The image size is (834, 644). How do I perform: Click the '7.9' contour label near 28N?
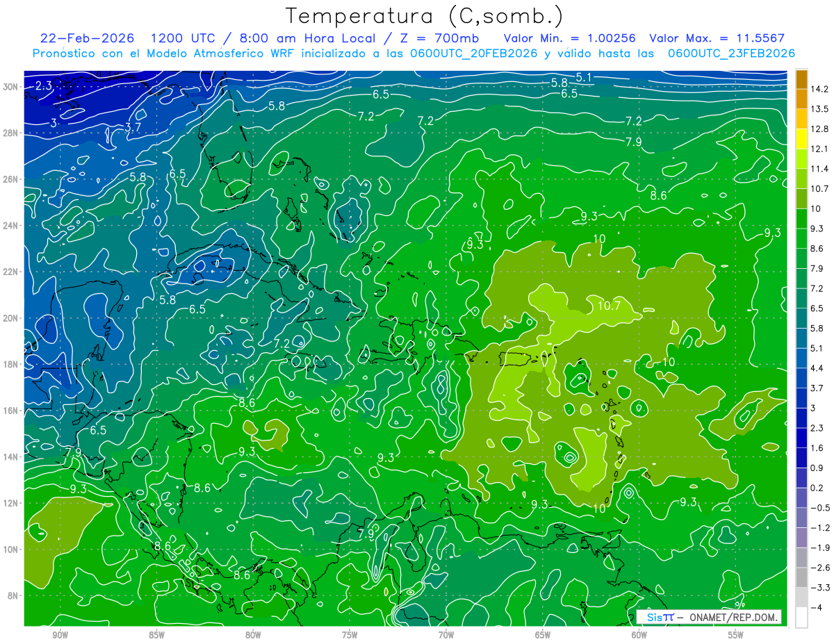(x=633, y=142)
